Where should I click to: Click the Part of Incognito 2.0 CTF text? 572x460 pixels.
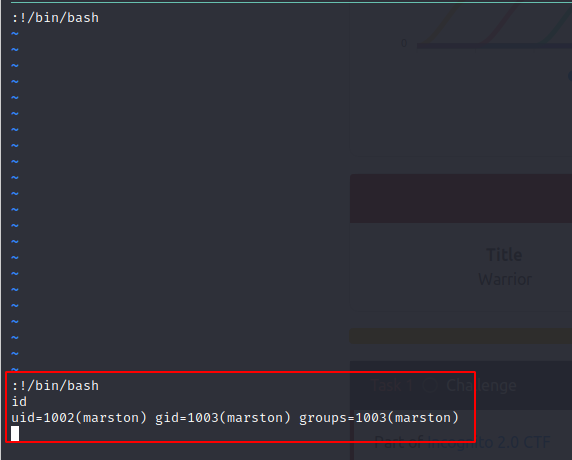pos(463,442)
